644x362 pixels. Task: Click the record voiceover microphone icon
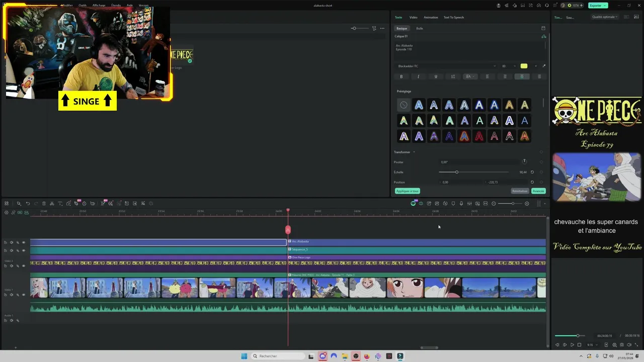[x=461, y=204]
